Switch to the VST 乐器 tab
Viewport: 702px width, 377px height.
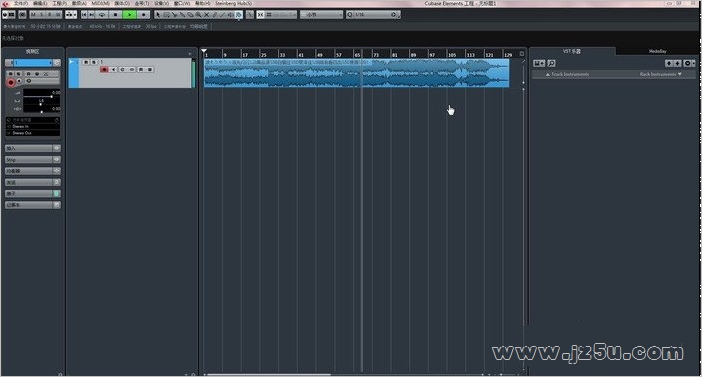[572, 51]
